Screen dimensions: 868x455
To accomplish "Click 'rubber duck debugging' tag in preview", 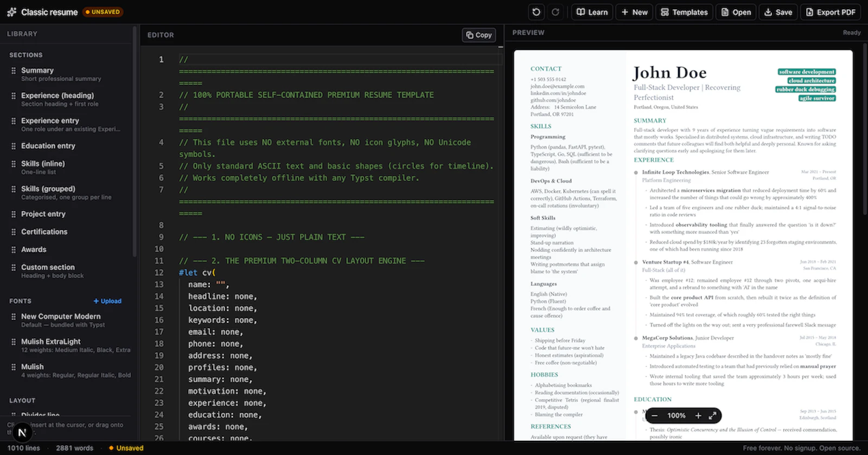I will [x=806, y=89].
